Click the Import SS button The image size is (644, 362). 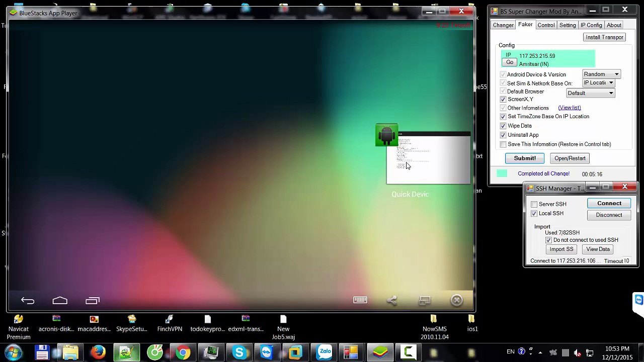coord(561,249)
